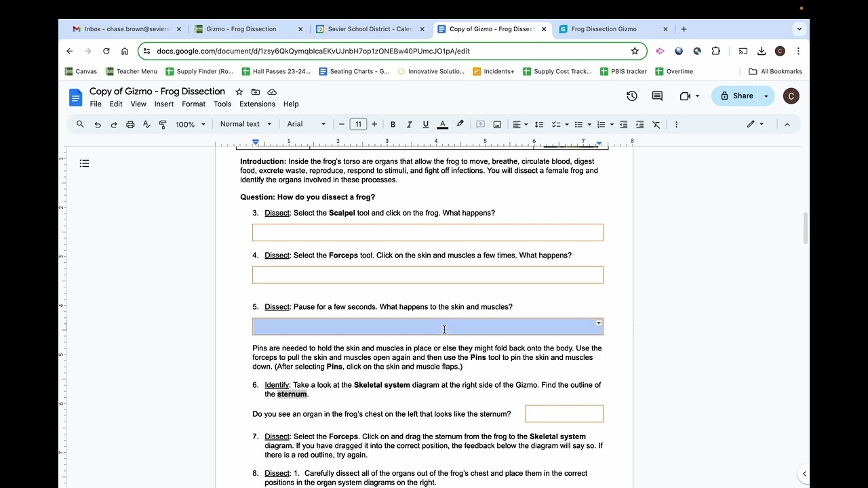Decrease the font size with minus
The height and width of the screenshot is (488, 868).
342,124
